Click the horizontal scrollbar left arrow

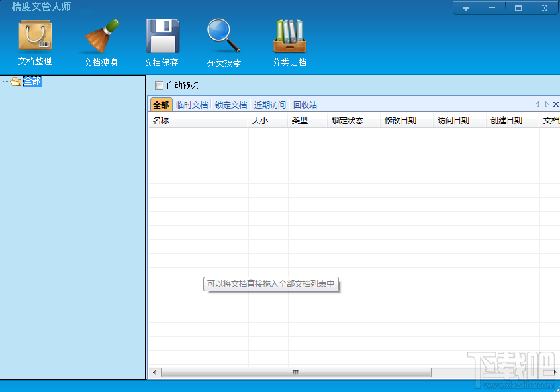(x=154, y=372)
